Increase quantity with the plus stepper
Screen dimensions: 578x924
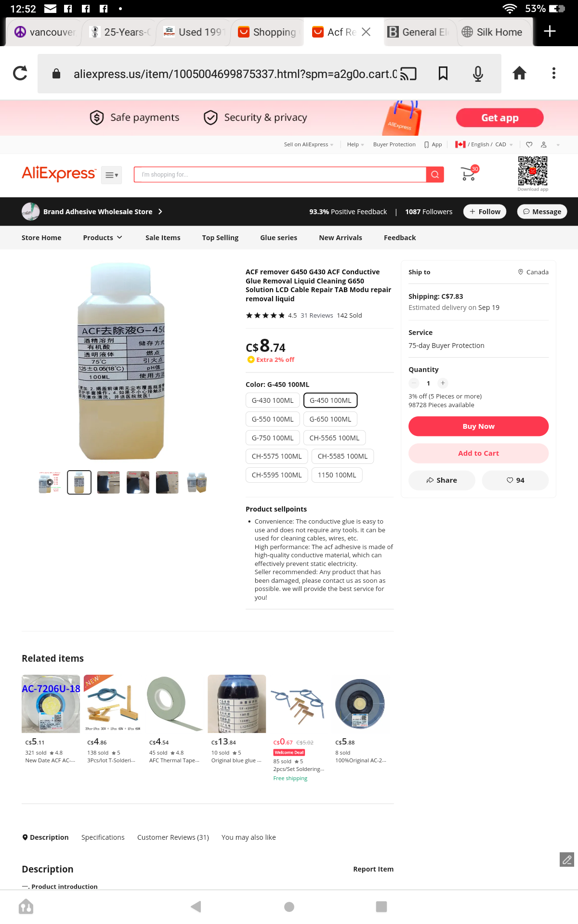click(x=443, y=383)
